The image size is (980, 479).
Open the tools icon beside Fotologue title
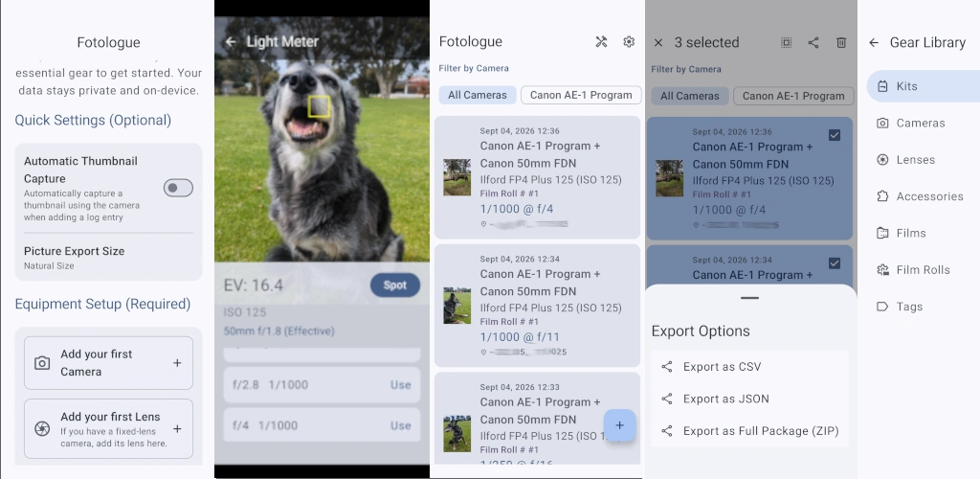pos(601,42)
